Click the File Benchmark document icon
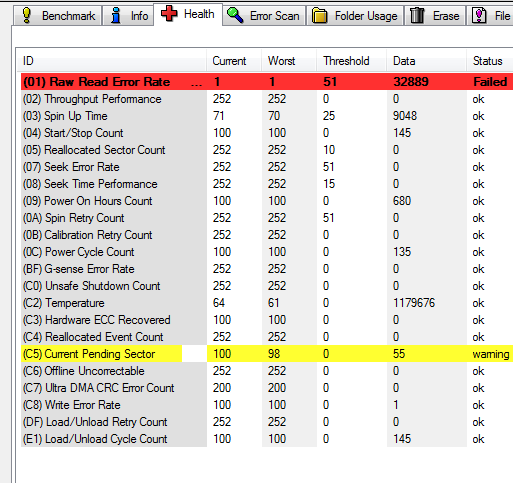 (479, 15)
